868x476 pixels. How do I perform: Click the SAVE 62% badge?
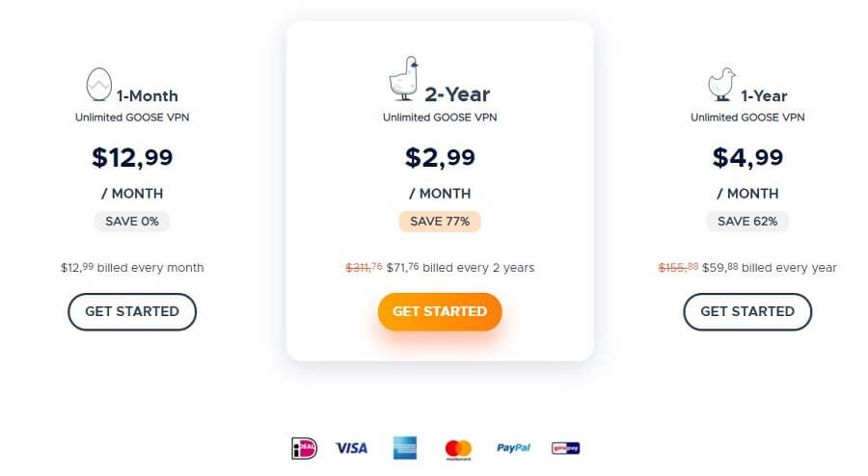click(x=747, y=222)
